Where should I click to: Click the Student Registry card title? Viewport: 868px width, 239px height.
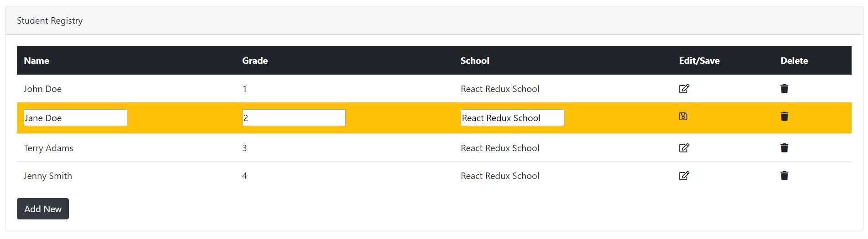[50, 20]
